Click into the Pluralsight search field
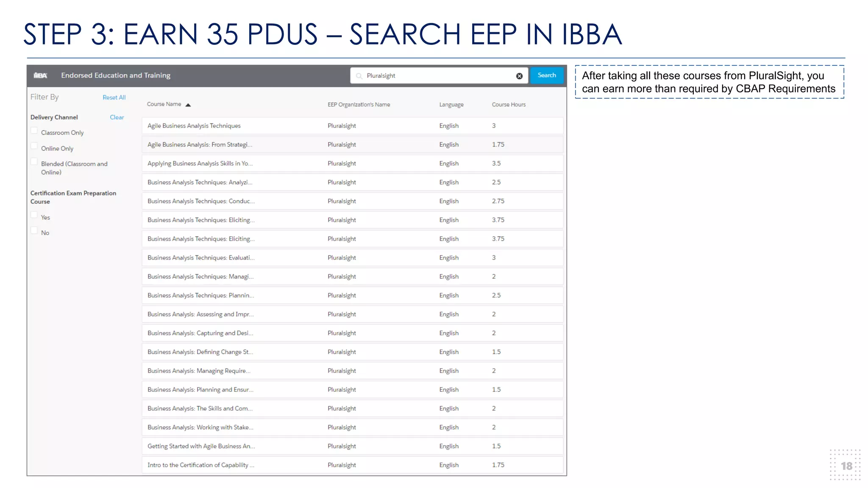 [x=439, y=75]
